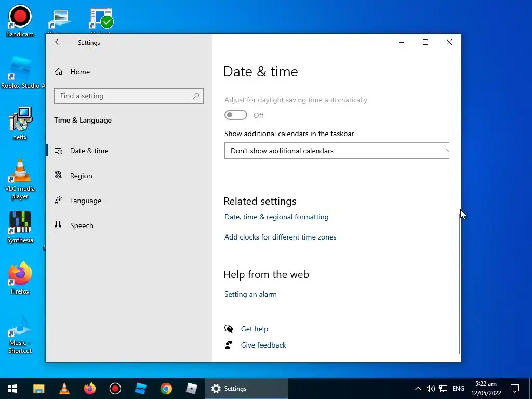Toggle daylight saving time switch

coord(235,115)
